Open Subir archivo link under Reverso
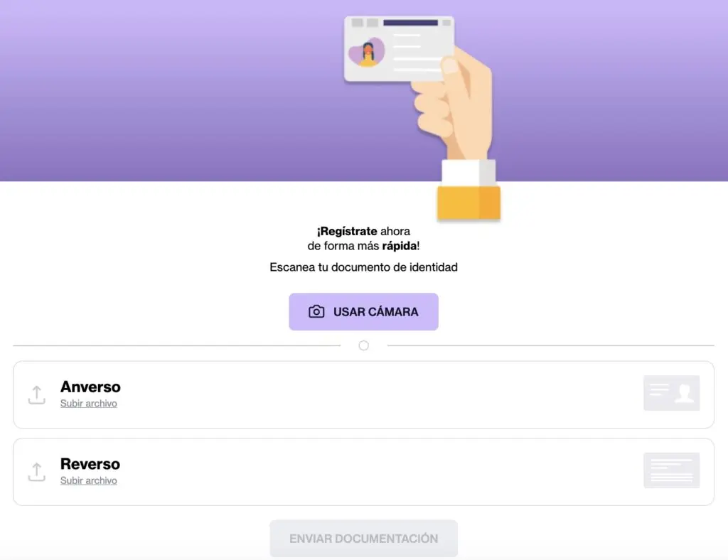Viewport: 728px width, 560px height. 88,480
